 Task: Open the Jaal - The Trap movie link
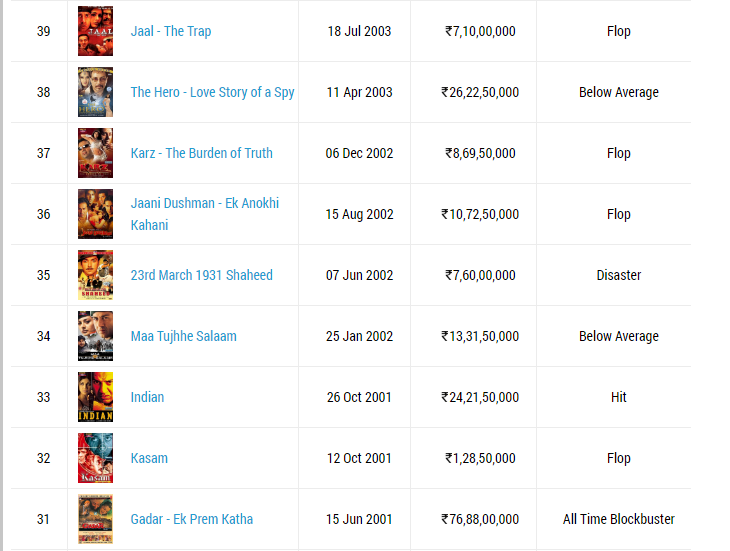coord(170,31)
